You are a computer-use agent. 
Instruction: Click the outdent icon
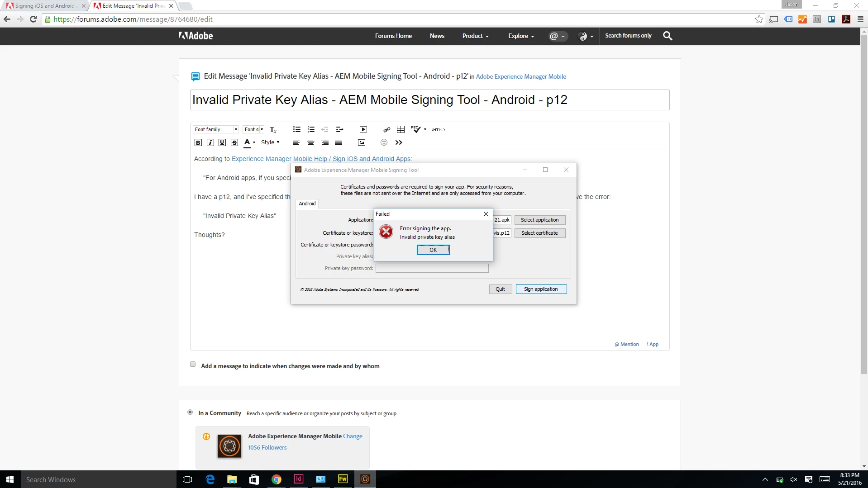325,129
